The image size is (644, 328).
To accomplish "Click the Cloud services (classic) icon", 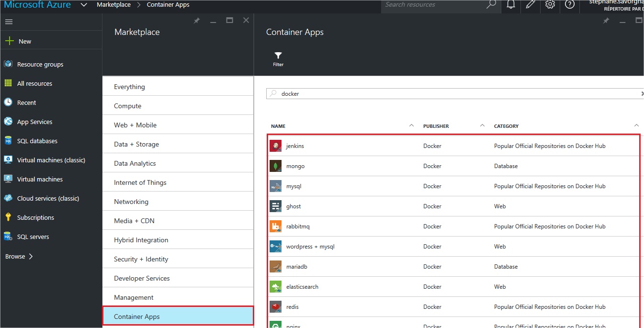I will pyautogui.click(x=8, y=198).
